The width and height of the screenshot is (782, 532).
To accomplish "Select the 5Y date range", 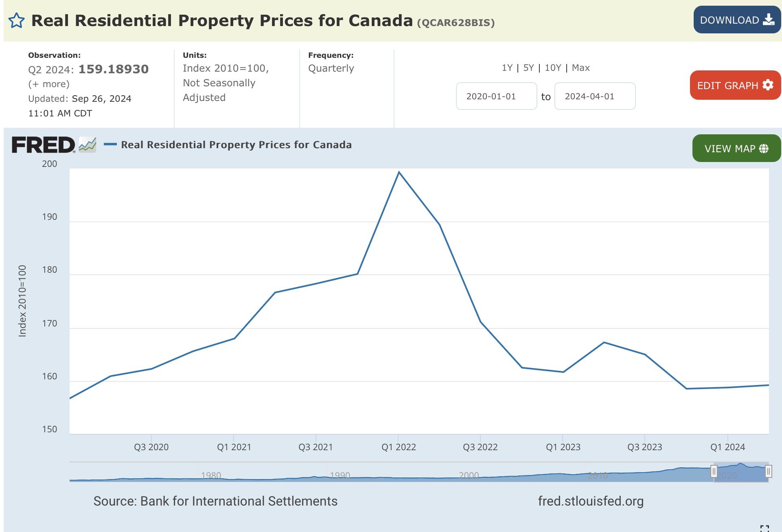I will point(528,68).
